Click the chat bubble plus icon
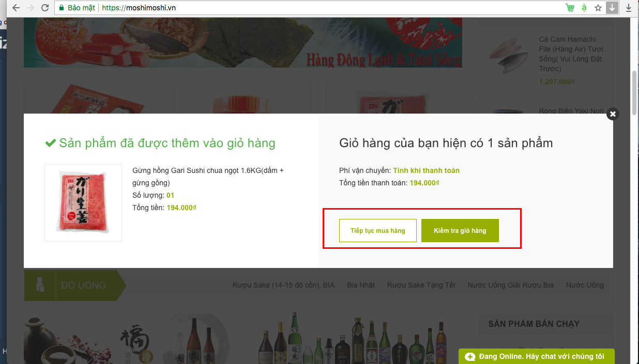The image size is (639, 364). coord(470,357)
